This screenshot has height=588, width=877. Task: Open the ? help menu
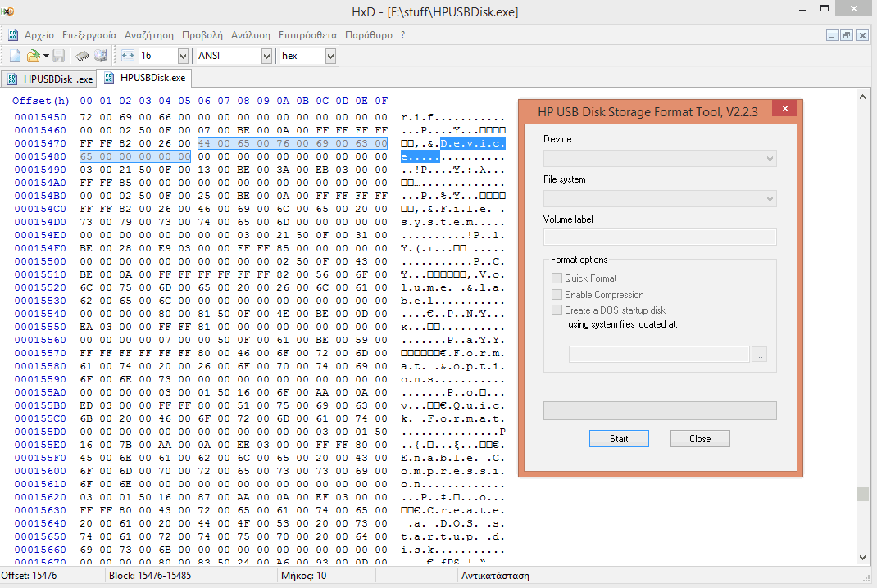click(402, 35)
